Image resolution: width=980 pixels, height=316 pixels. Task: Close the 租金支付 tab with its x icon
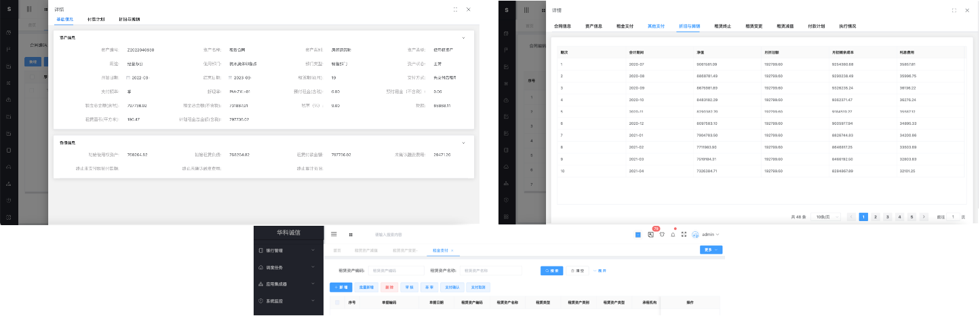coord(452,251)
